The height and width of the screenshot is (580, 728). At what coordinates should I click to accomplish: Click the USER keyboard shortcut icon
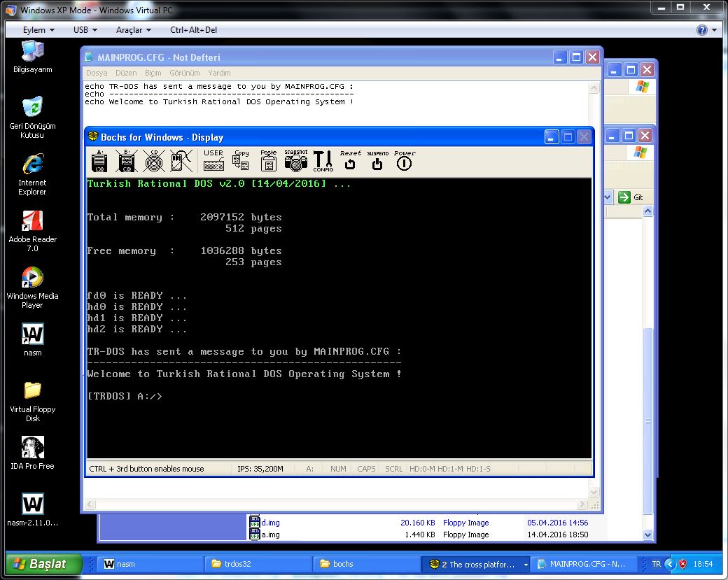coord(213,161)
